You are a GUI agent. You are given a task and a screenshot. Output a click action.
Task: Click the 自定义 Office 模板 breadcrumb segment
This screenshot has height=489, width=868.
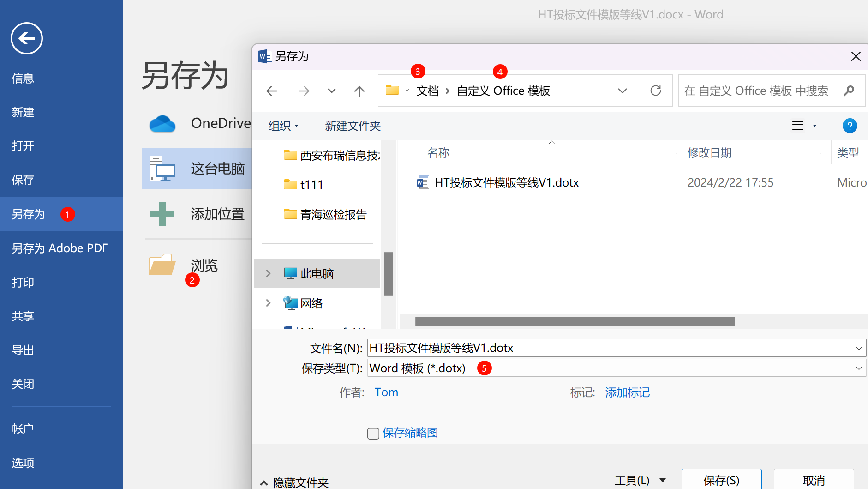pyautogui.click(x=503, y=91)
